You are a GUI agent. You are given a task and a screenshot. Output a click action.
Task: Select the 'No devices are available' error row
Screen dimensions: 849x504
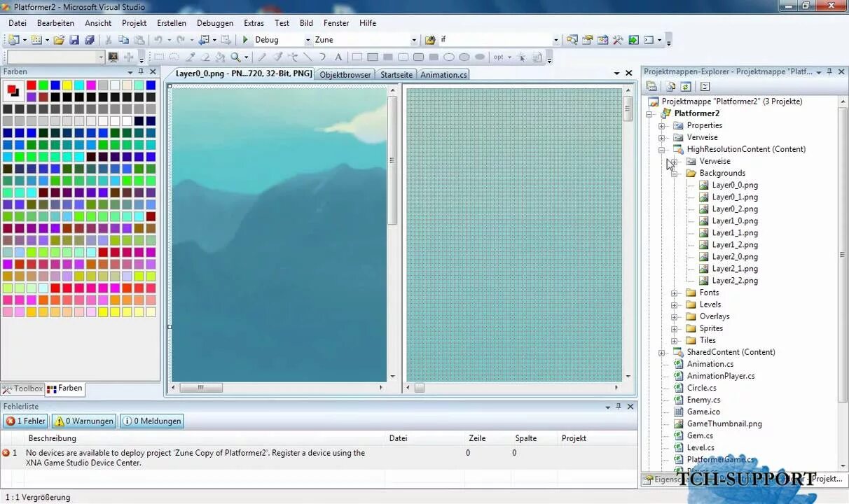(319, 458)
